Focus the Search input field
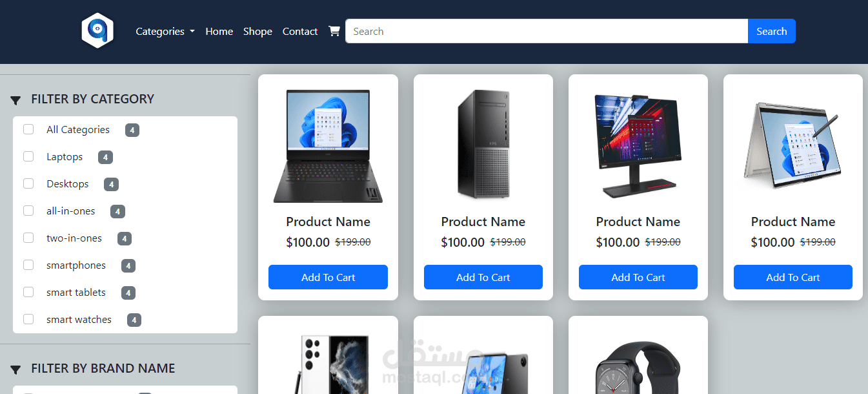The image size is (868, 394). tap(547, 31)
